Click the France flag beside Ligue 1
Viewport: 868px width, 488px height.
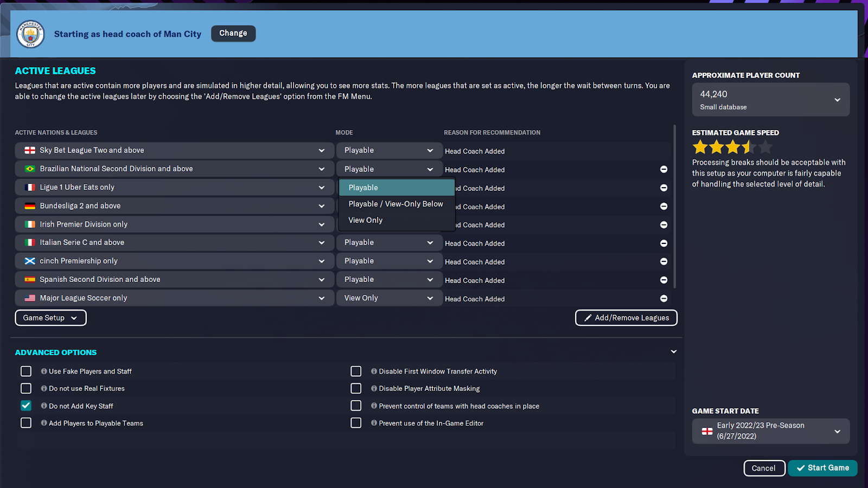pos(30,187)
